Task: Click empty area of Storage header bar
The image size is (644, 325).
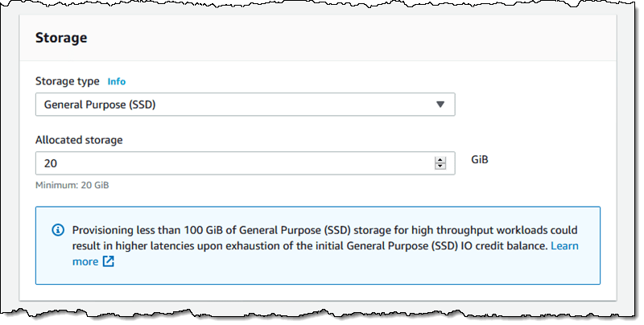Action: (349, 38)
